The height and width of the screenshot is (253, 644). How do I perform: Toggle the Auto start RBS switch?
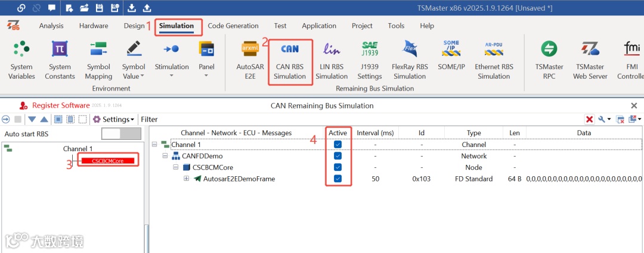tap(120, 134)
